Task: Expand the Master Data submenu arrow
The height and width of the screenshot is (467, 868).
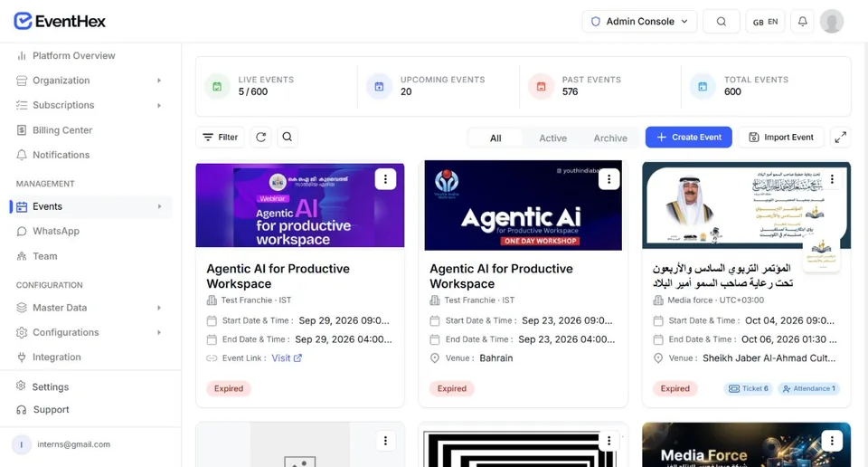Action: [159, 308]
